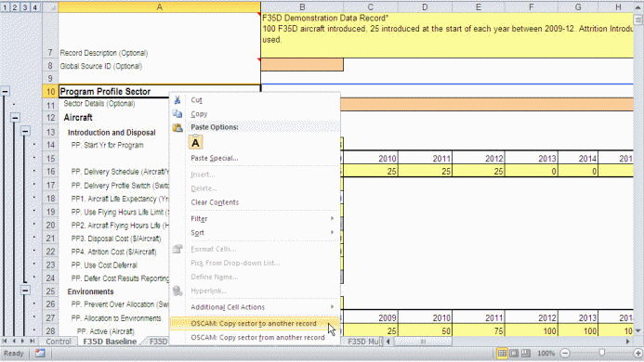Open the partially hidden F35D Mu sheet tab

coord(364,341)
